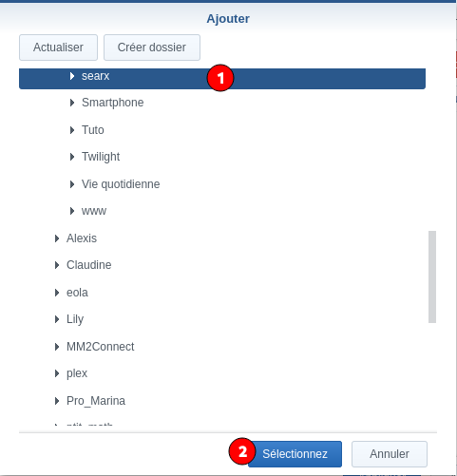Expand the Twilight folder arrow
This screenshot has width=457, height=476.
(72, 157)
